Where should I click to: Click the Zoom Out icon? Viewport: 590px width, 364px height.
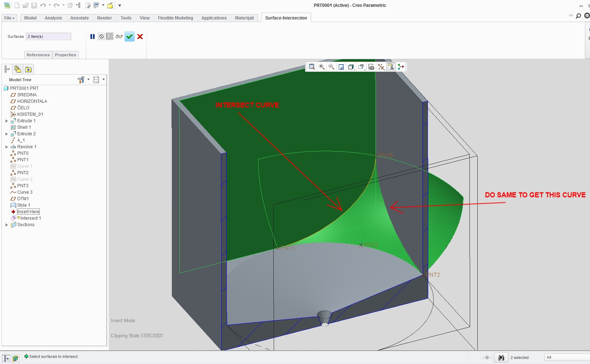[331, 67]
